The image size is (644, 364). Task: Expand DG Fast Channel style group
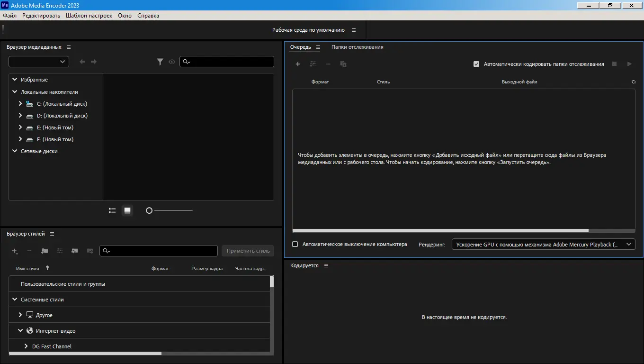point(26,346)
